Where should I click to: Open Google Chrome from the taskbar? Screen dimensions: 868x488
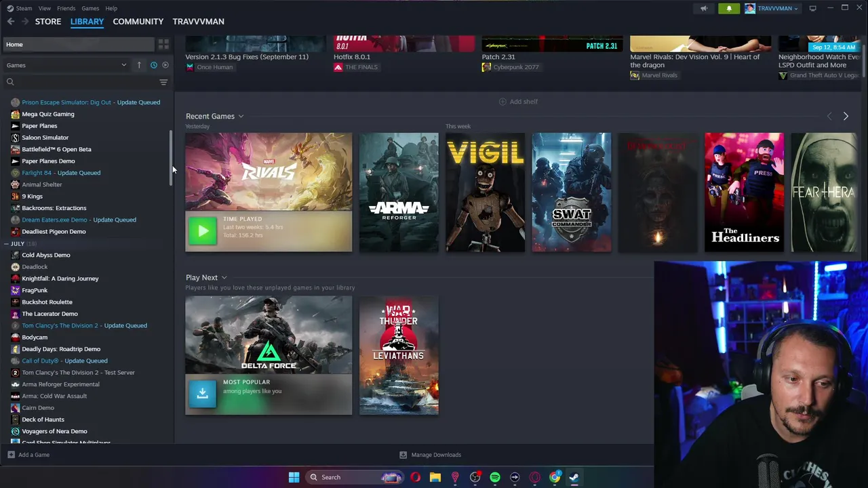[555, 477]
